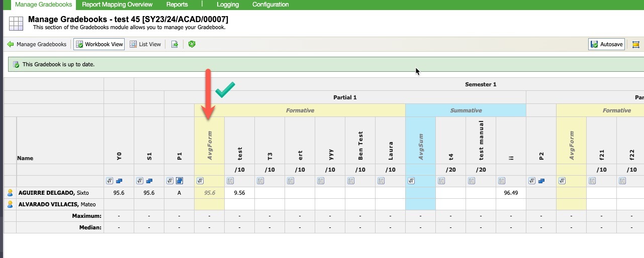644x258 pixels.
Task: Click the T3 grade cell for AGUIRRE DELGADO
Action: (x=269, y=193)
